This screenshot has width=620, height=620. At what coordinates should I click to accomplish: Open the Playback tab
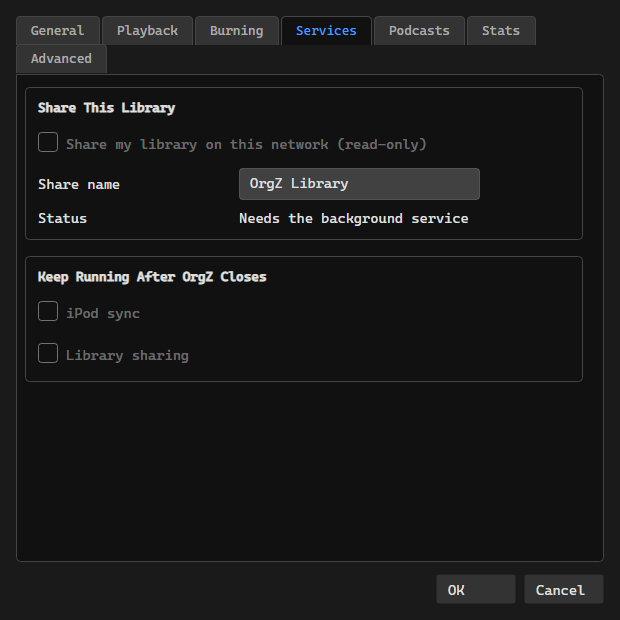tap(147, 31)
